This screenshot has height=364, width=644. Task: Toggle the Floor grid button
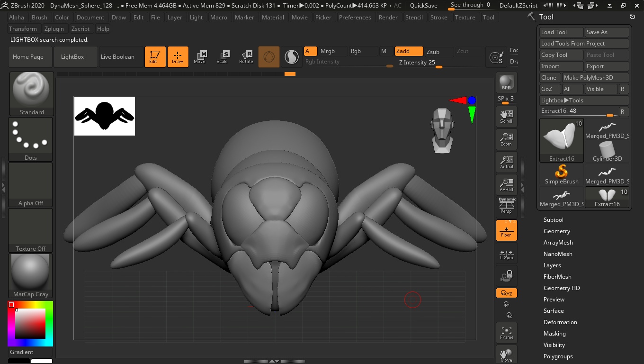point(506,230)
